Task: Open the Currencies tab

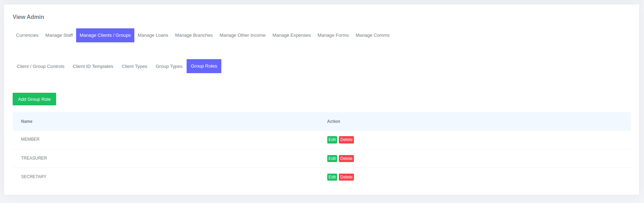Action: pyautogui.click(x=27, y=35)
